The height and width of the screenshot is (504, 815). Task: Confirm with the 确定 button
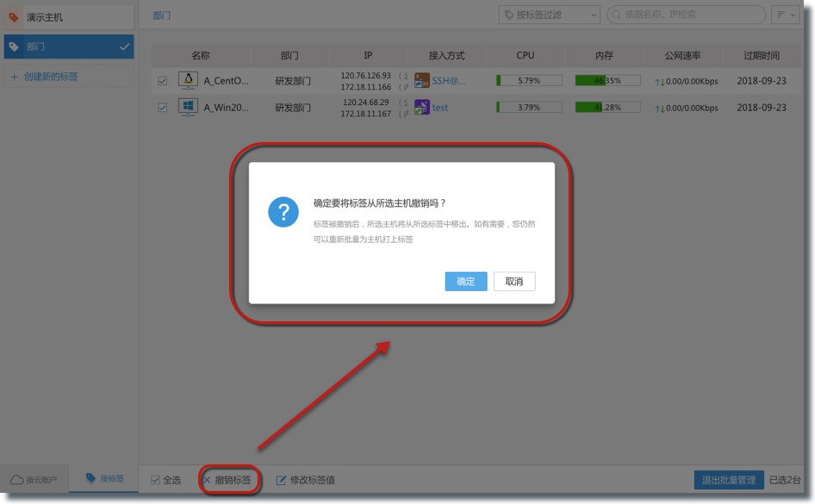pos(466,282)
